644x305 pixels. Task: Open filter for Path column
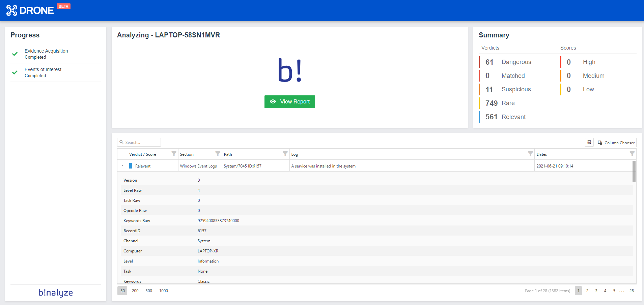tap(285, 154)
